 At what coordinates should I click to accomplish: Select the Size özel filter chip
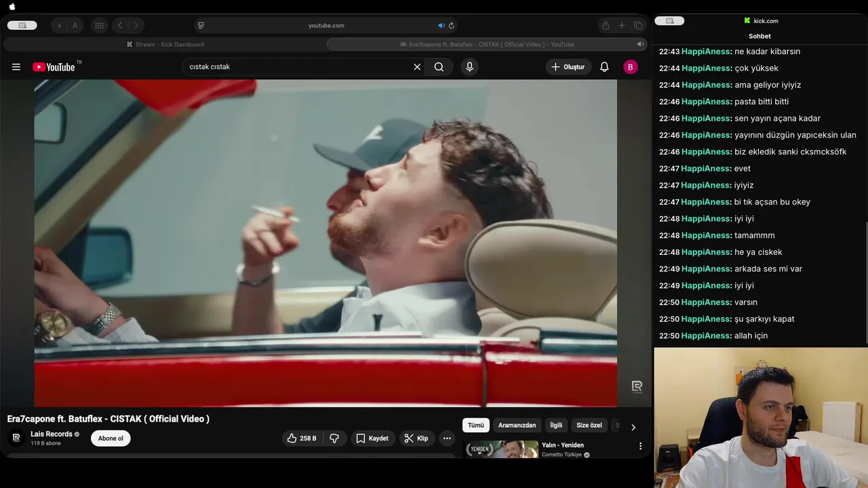[x=589, y=426]
